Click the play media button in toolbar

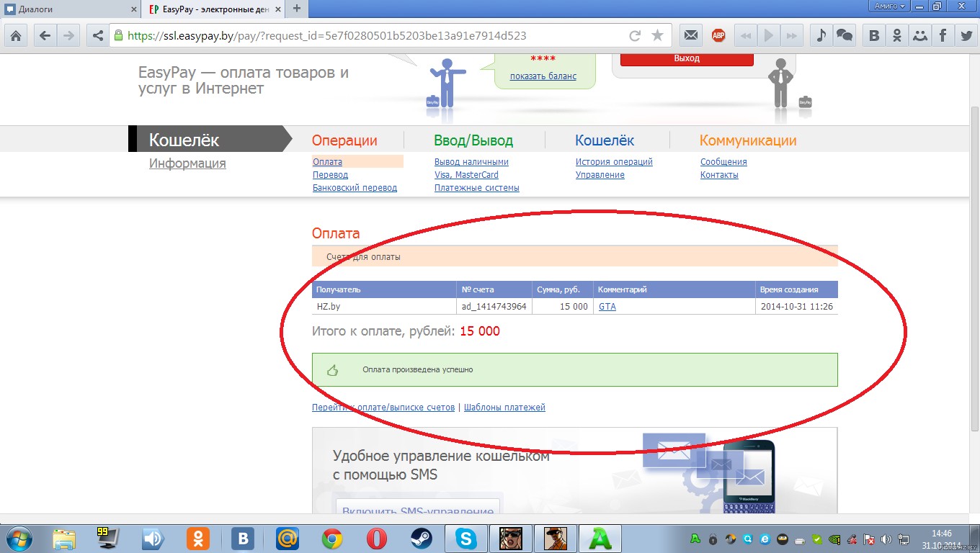point(769,35)
